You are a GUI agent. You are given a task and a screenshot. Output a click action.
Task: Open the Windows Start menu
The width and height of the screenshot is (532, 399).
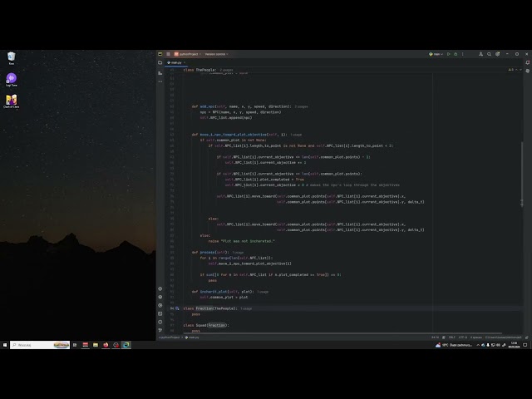pos(5,345)
